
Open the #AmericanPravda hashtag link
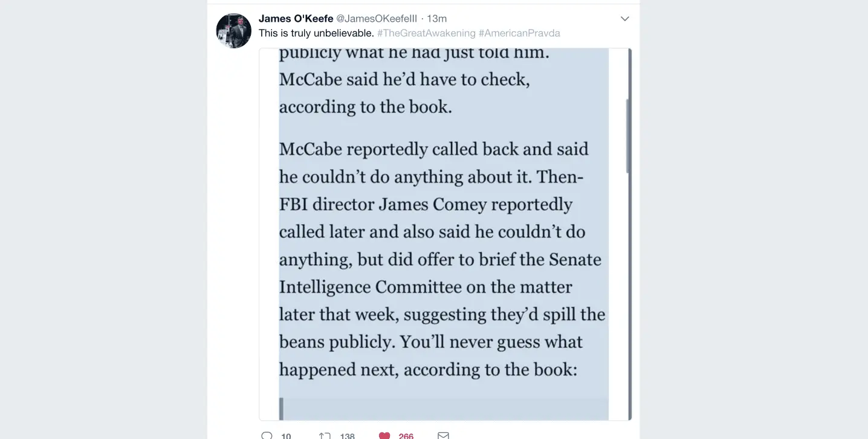click(519, 33)
